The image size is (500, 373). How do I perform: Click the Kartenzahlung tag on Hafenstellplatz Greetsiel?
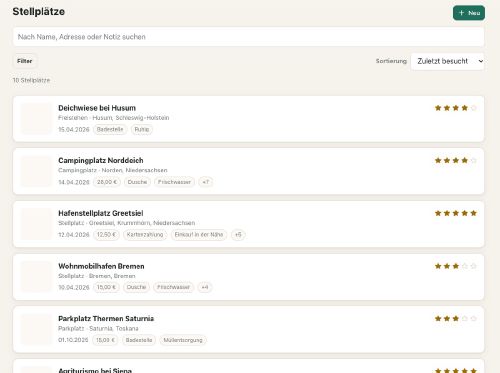pos(145,235)
